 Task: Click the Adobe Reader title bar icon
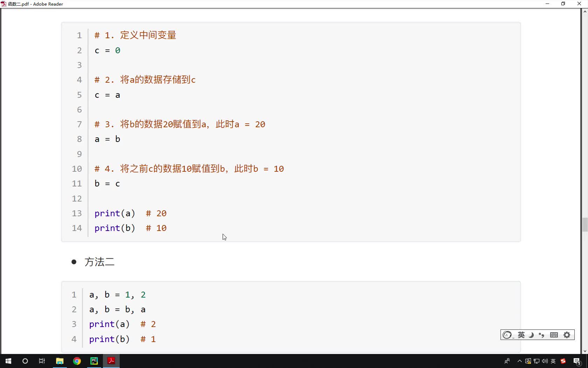(x=4, y=4)
